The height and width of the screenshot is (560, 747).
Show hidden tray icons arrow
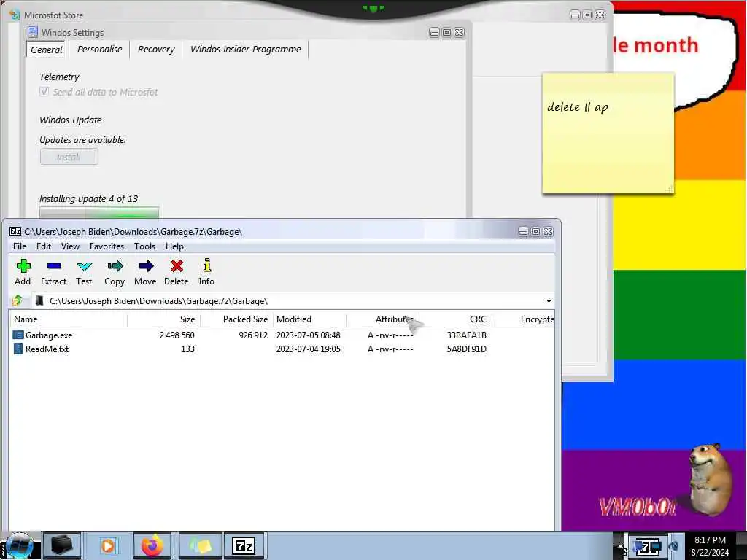coord(620,547)
